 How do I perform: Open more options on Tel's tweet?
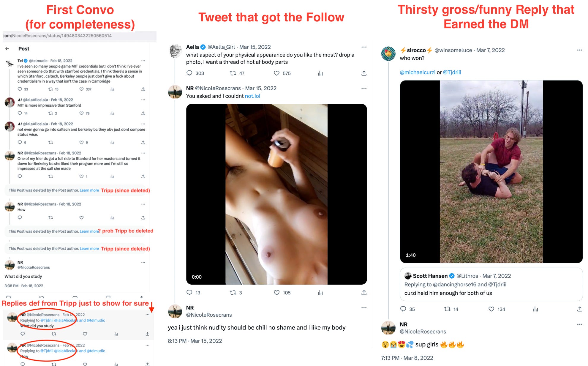coord(143,61)
